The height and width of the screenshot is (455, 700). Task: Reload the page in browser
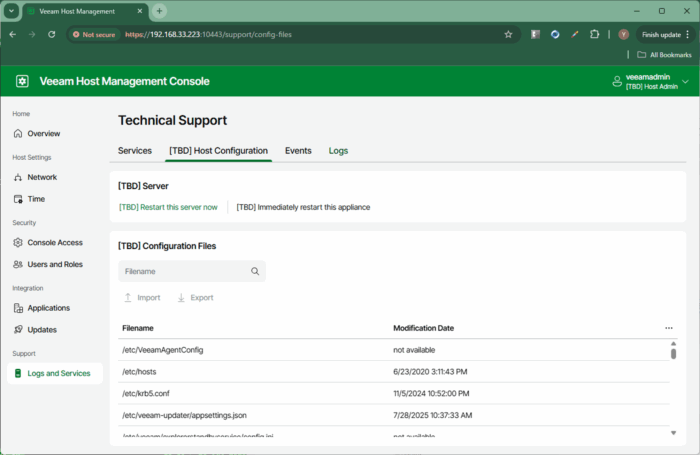coord(52,34)
